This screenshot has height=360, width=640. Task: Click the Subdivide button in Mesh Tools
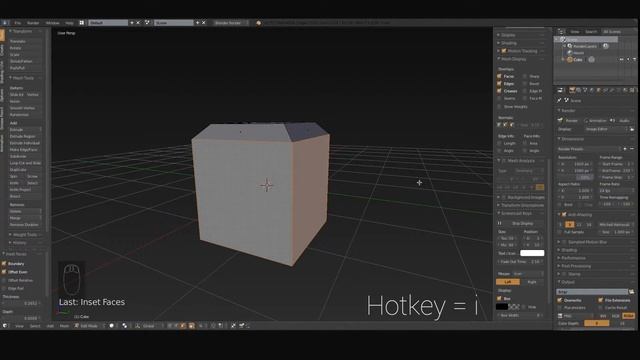tap(25, 156)
